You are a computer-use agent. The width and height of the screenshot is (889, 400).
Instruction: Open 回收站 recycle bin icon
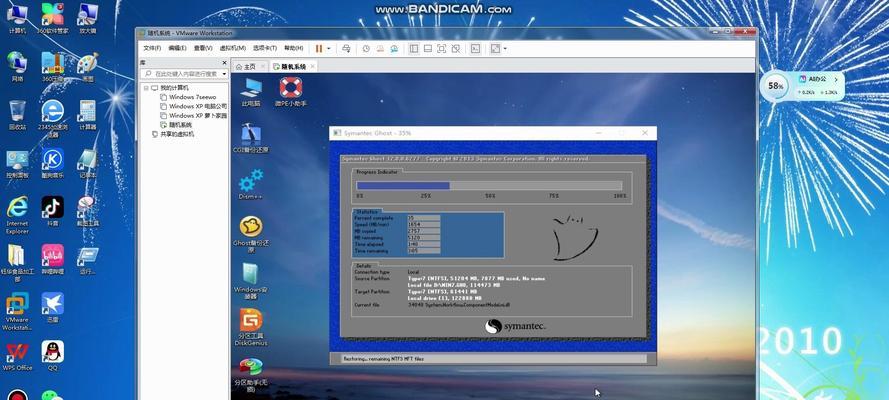[x=18, y=115]
